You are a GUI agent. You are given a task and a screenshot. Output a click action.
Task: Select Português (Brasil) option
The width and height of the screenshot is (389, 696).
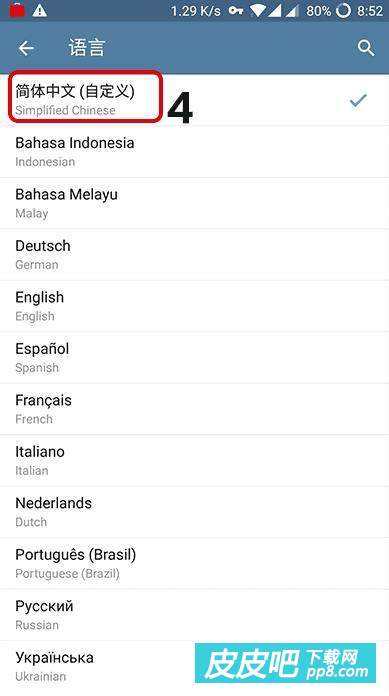[194, 564]
